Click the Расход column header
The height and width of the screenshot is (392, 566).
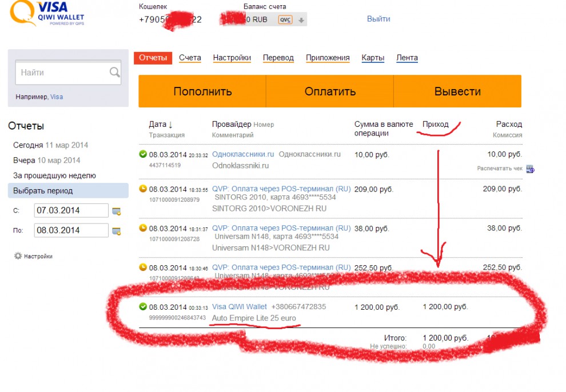[x=509, y=124]
